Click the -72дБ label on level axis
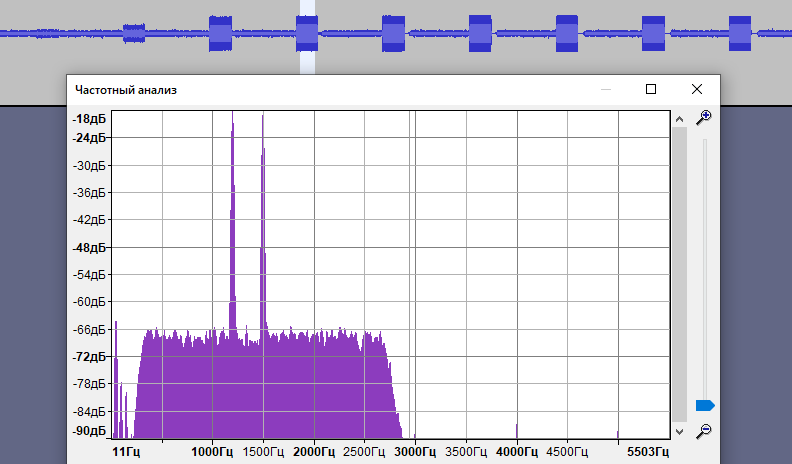Viewport: 792px width, 464px height. (89, 357)
